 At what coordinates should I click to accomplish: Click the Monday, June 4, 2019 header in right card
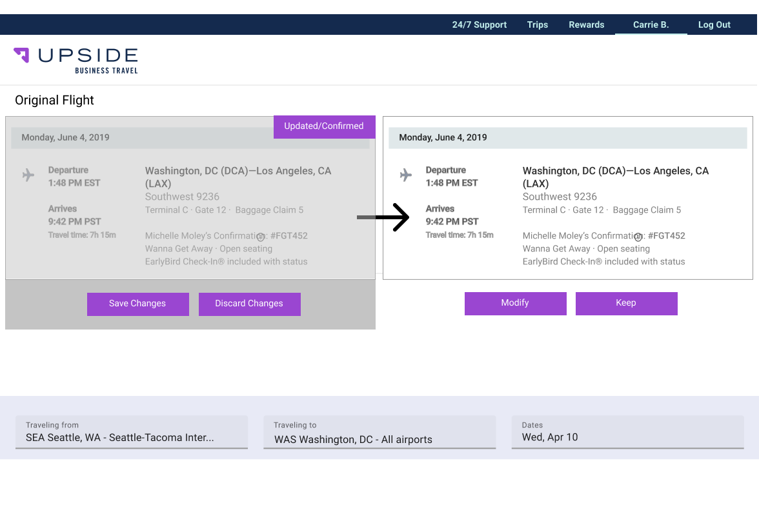point(568,138)
